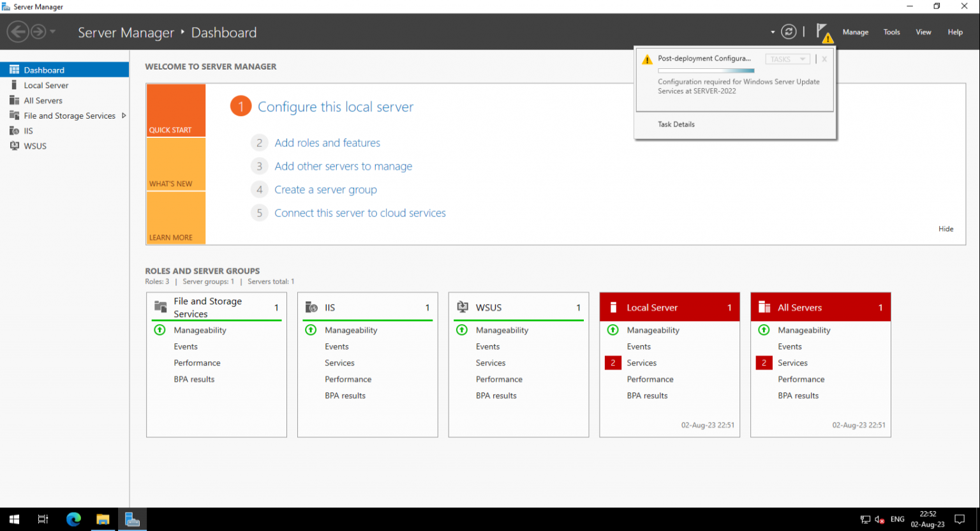This screenshot has width=980, height=531.
Task: Open the TASKS dropdown in the notification
Action: (787, 58)
